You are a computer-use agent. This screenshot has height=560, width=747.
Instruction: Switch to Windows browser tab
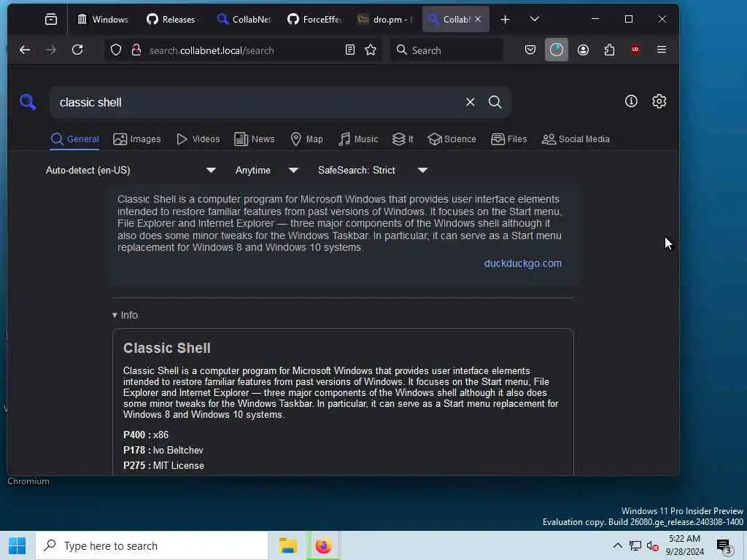pyautogui.click(x=103, y=19)
